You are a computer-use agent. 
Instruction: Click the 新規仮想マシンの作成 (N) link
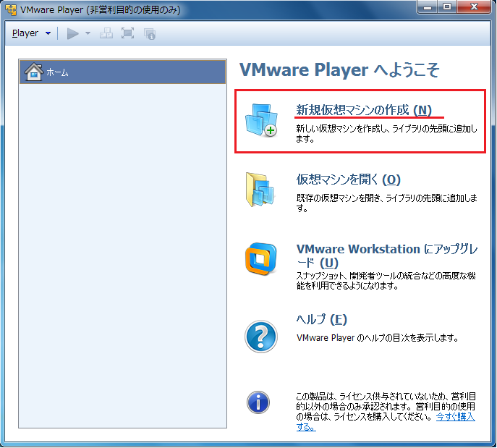tap(363, 110)
